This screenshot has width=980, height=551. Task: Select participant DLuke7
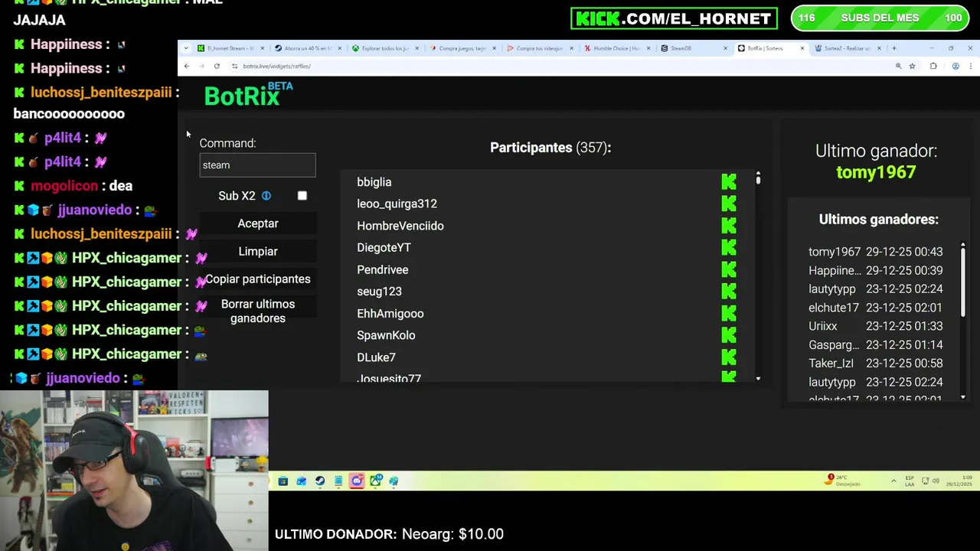[x=376, y=357]
